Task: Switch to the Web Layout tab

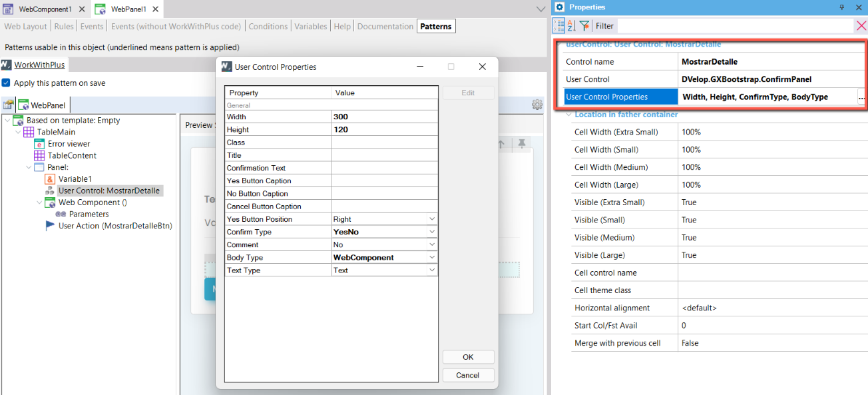Action: [26, 27]
